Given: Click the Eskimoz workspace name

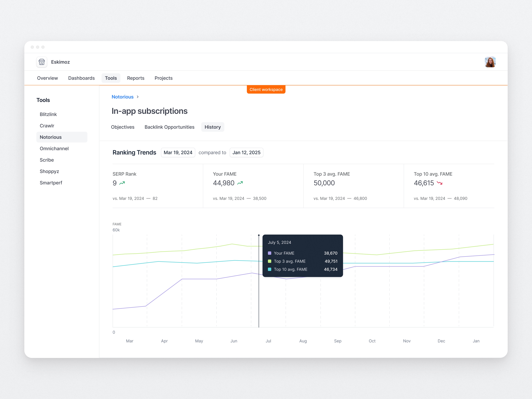Looking at the screenshot, I should (x=60, y=62).
